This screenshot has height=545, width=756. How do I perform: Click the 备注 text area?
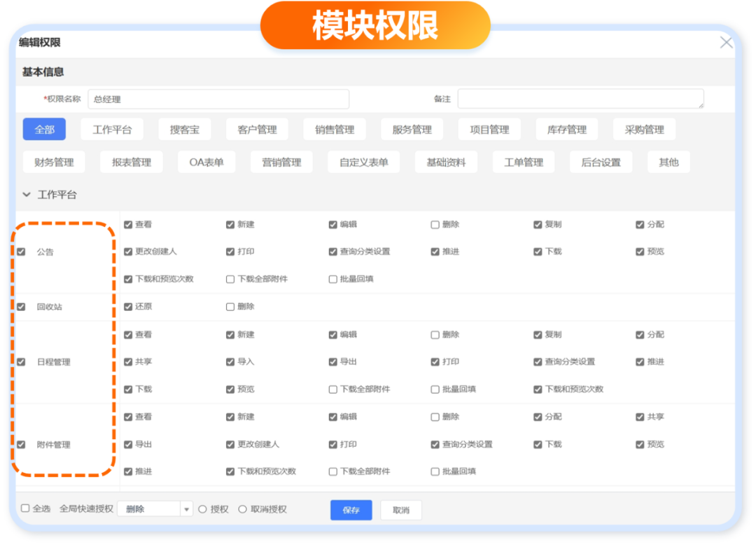point(580,99)
